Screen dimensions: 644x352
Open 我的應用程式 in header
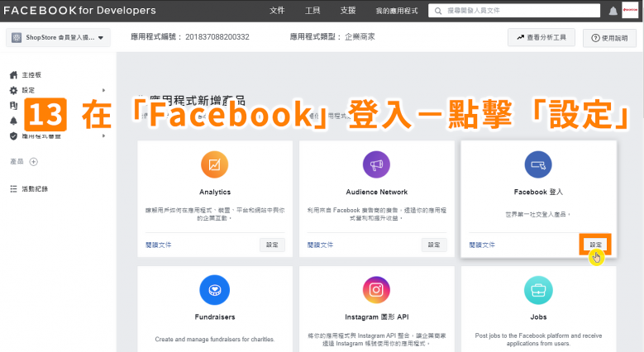point(397,11)
